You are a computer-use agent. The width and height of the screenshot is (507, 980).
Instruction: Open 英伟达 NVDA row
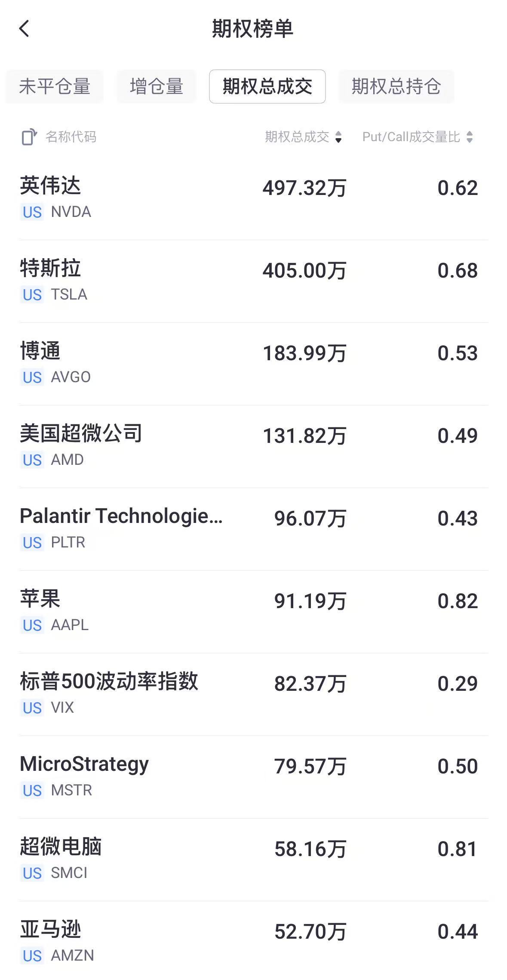pos(254,198)
